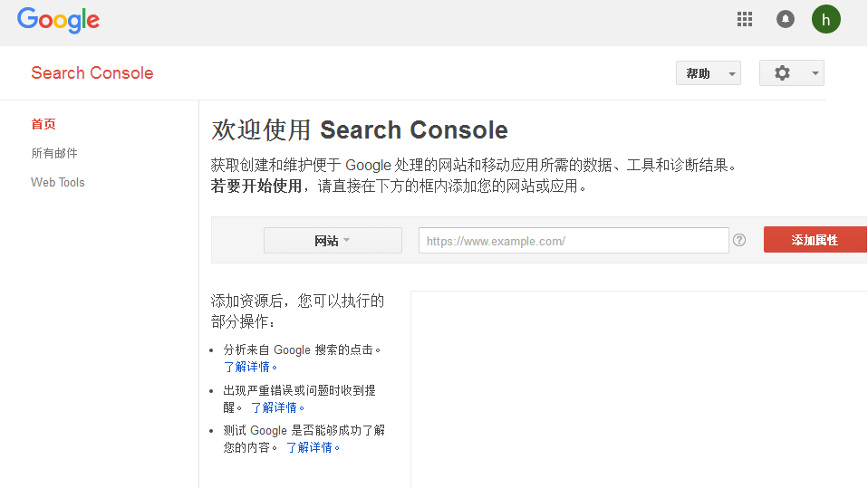
Task: Click the red 添加属性 button
Action: (815, 240)
